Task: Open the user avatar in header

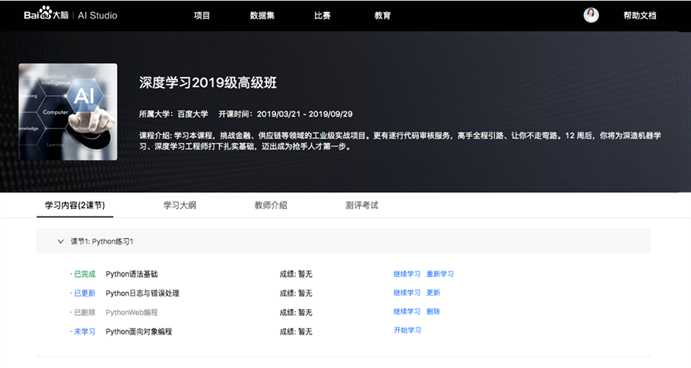Action: coord(591,15)
